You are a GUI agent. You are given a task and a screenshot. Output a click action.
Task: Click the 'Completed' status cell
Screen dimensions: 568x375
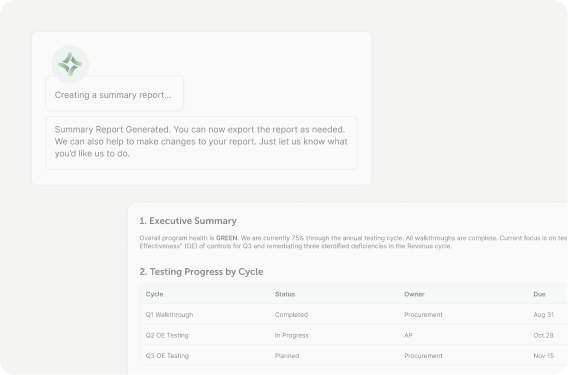click(x=291, y=314)
